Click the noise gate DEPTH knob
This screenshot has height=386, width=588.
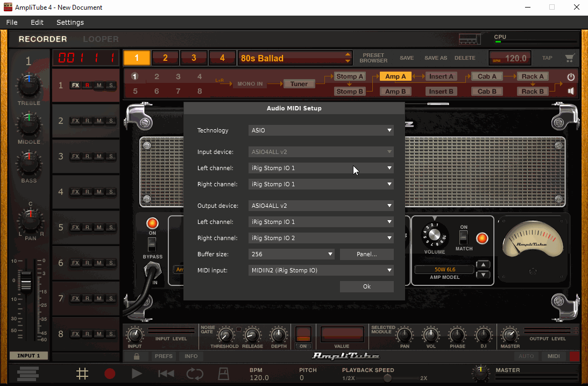click(278, 335)
